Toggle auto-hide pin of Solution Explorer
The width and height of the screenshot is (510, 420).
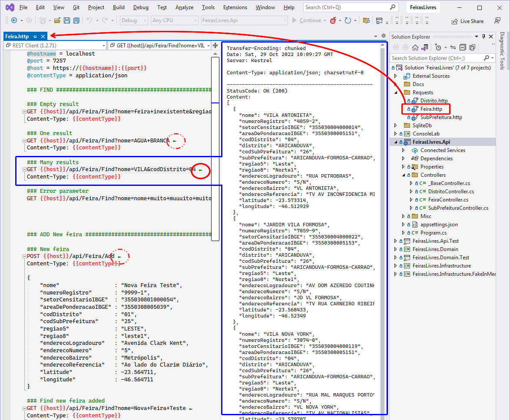pos(484,36)
